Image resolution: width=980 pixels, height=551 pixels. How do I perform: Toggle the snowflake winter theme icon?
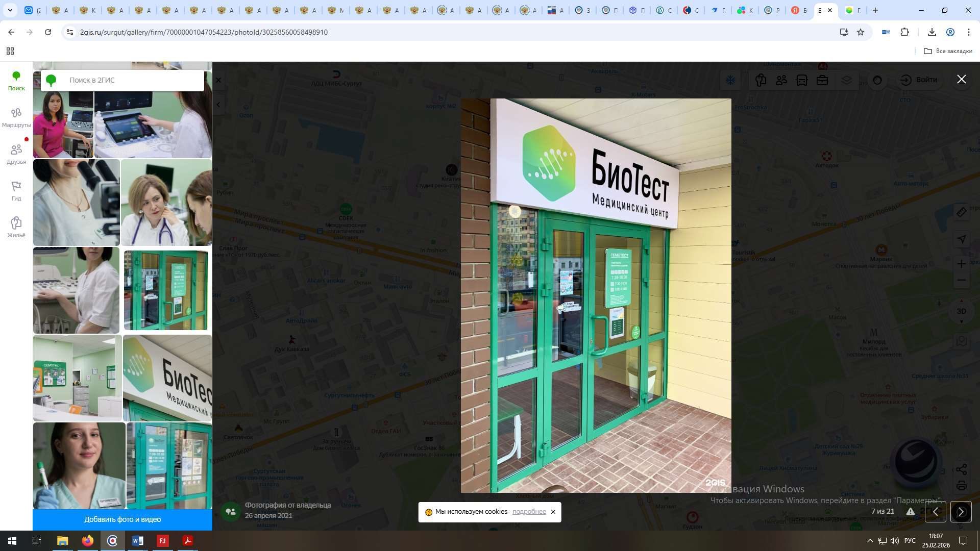(730, 80)
